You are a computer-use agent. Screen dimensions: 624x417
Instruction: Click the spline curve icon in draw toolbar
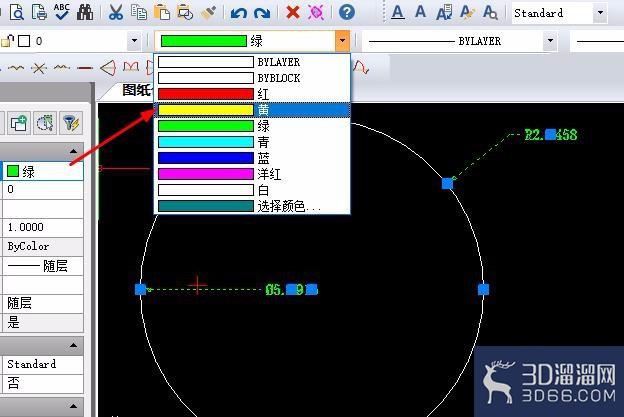tap(16, 68)
